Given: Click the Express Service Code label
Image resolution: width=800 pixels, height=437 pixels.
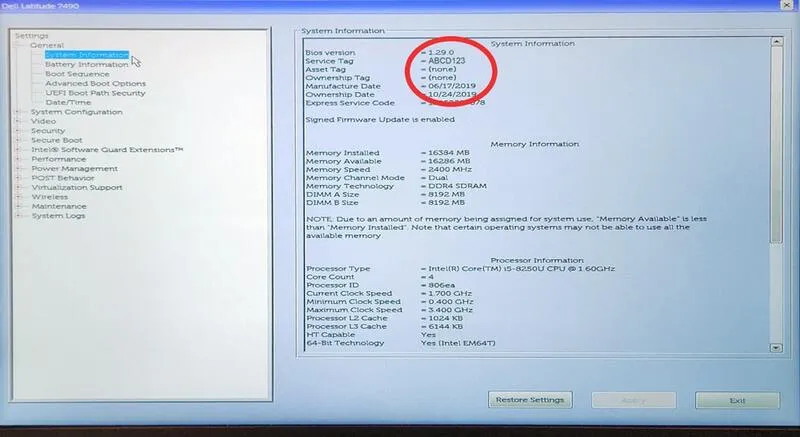Looking at the screenshot, I should [x=350, y=103].
